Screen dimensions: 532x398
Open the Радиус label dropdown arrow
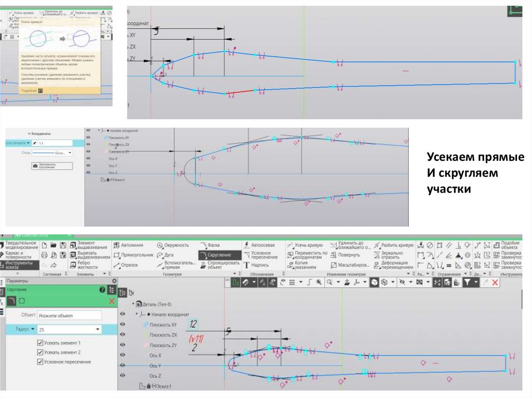(x=33, y=329)
